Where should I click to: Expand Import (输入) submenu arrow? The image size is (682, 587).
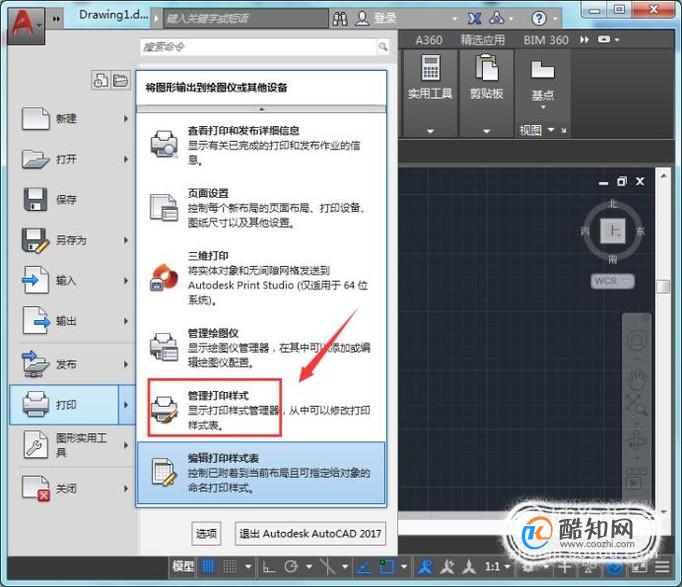pyautogui.click(x=126, y=280)
